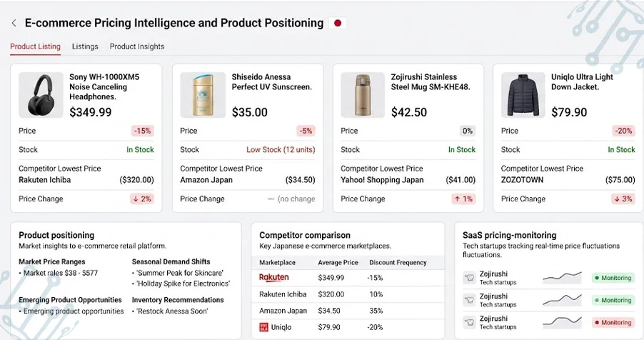Click the ZOZOTOWN competitor name
The height and width of the screenshot is (340, 644).
[522, 180]
